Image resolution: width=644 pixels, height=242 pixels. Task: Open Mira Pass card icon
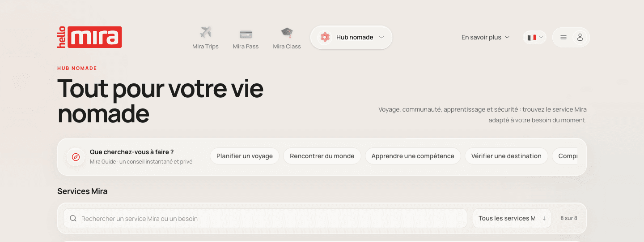tap(246, 34)
